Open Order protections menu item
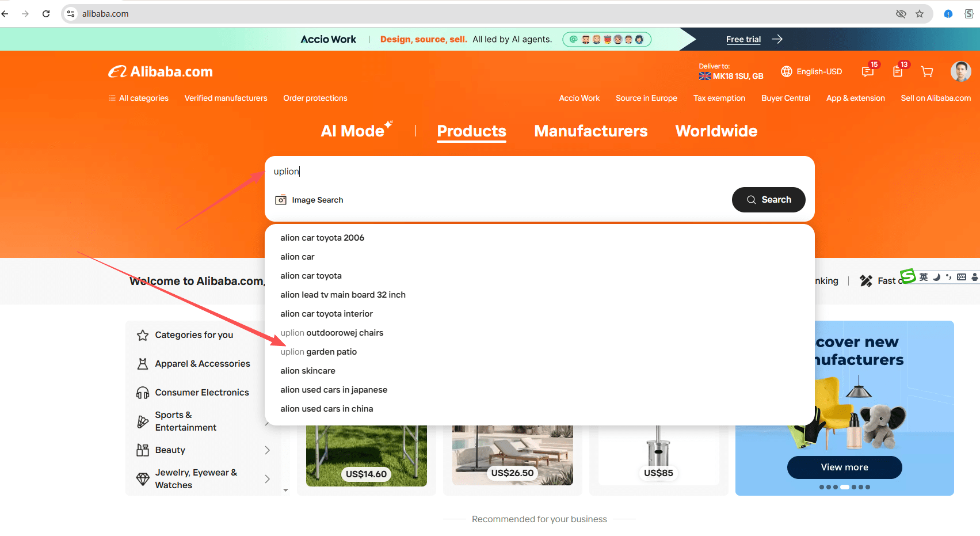Screen dimensions: 980x536 pos(315,98)
